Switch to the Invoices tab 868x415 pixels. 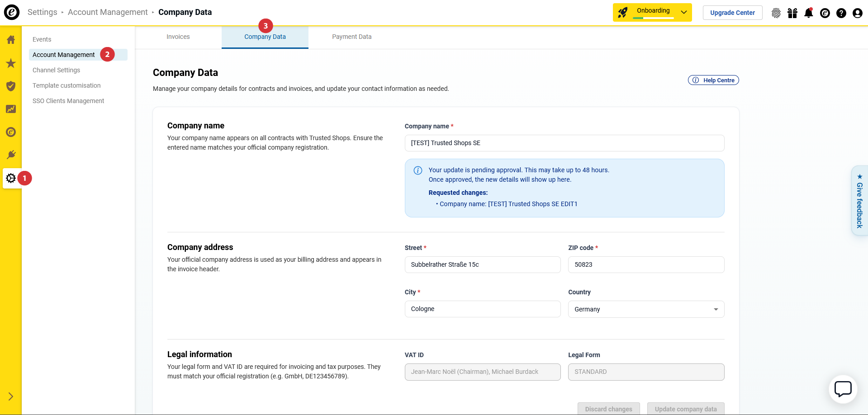(178, 37)
